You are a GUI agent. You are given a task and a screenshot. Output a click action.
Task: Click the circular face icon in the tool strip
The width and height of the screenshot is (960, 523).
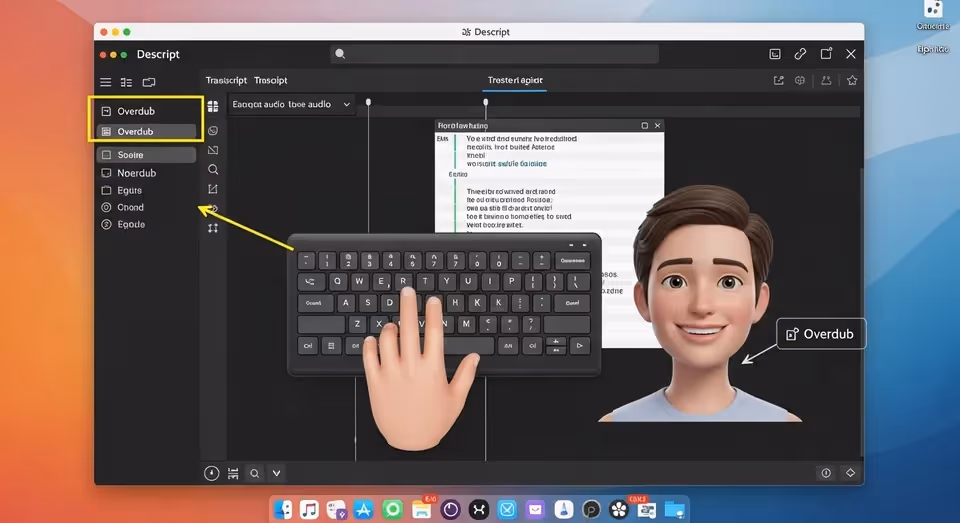[213, 130]
